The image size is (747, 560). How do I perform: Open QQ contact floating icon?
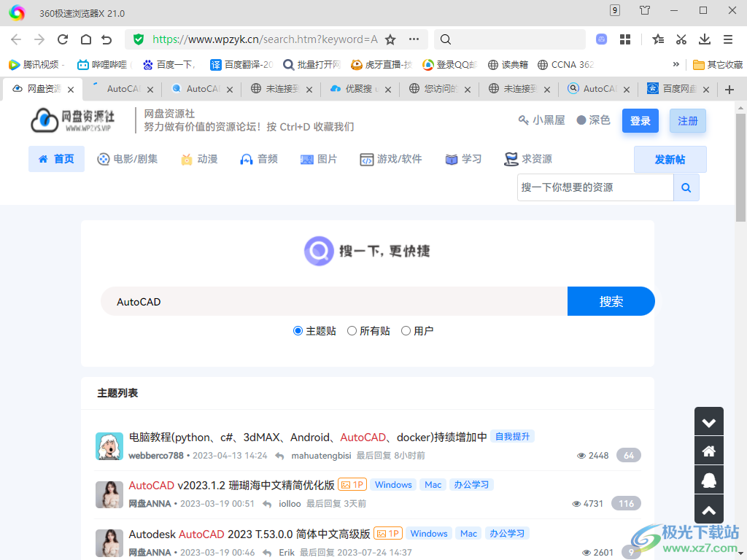coord(709,480)
